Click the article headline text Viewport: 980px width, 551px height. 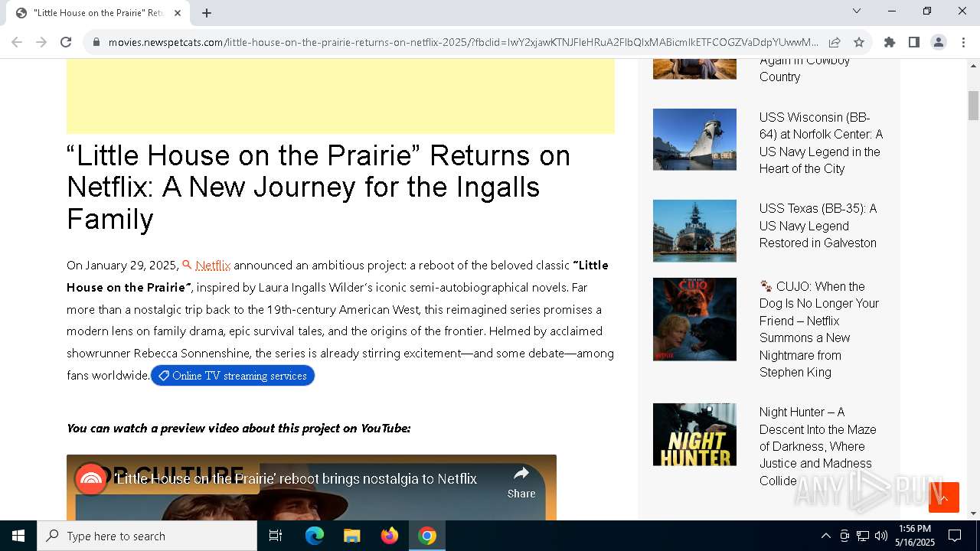tap(318, 187)
